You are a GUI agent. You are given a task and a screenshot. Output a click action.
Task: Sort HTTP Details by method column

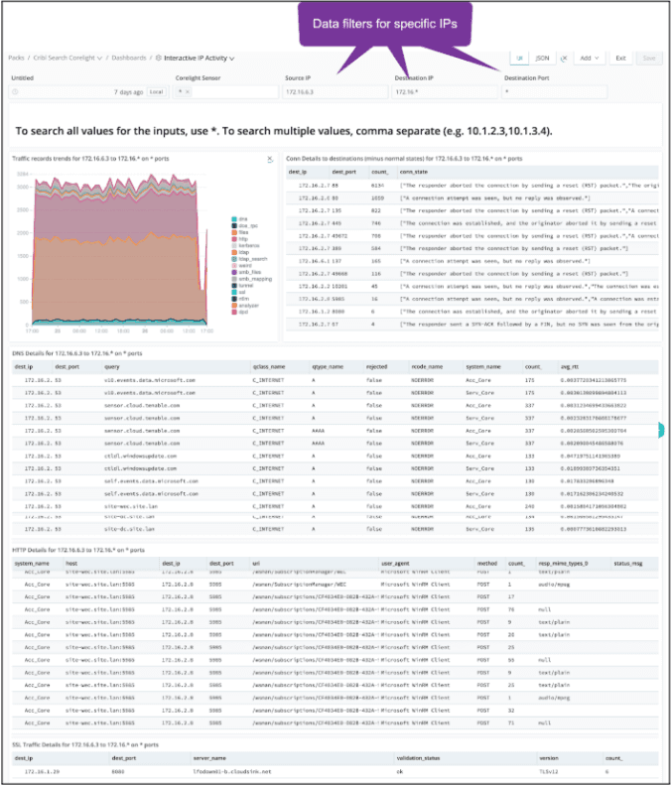487,564
